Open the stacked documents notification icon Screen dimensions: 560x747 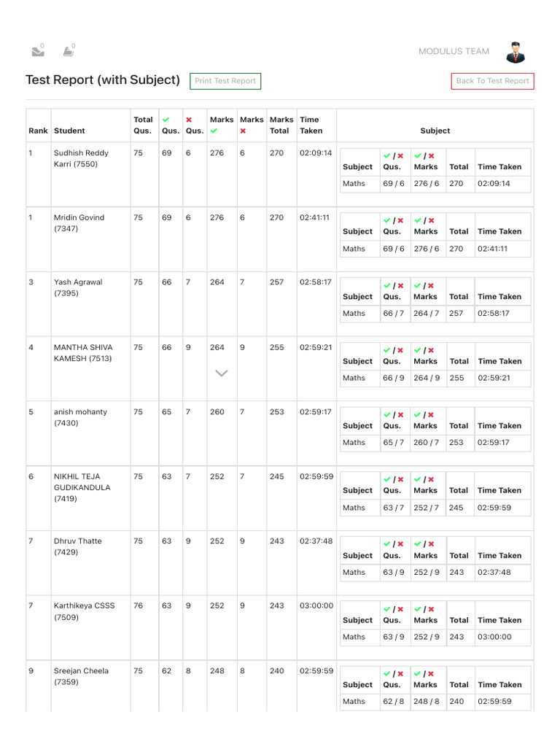tap(69, 50)
